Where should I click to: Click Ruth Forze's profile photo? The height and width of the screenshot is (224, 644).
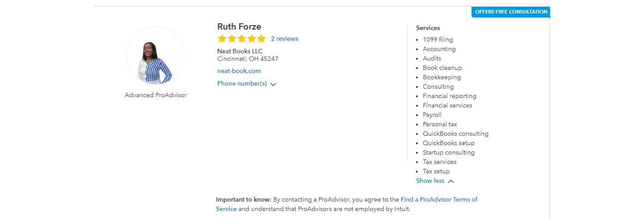(155, 56)
